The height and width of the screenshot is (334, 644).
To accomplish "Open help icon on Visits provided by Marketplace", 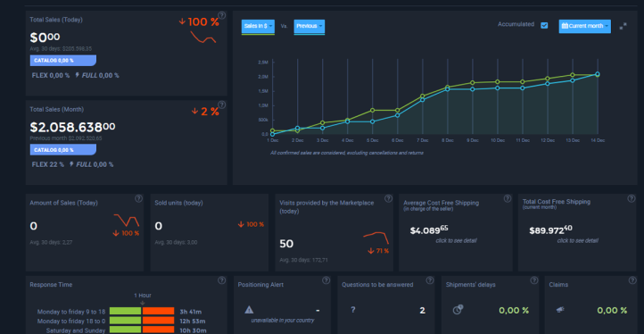I will pyautogui.click(x=388, y=198).
